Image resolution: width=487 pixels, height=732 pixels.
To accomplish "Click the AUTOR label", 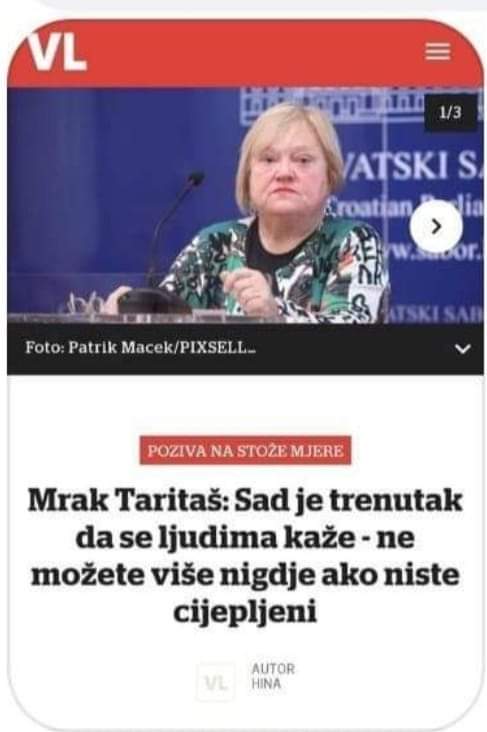I will (x=273, y=669).
